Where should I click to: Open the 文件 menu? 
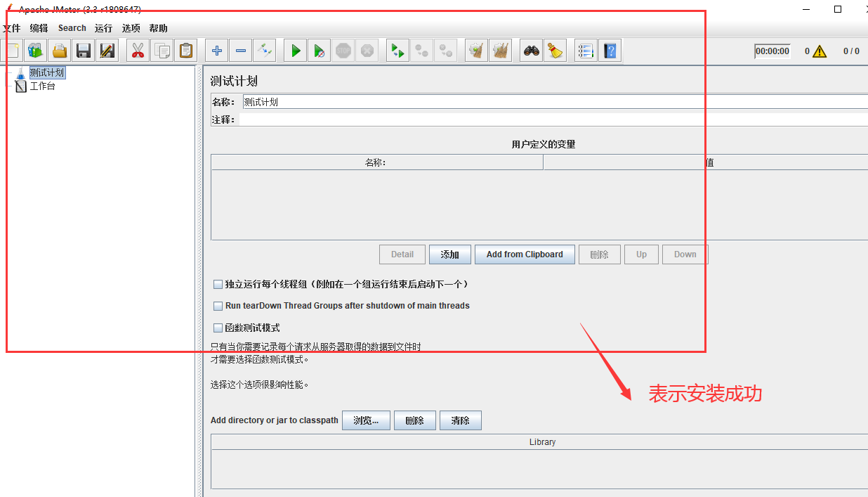(x=12, y=28)
